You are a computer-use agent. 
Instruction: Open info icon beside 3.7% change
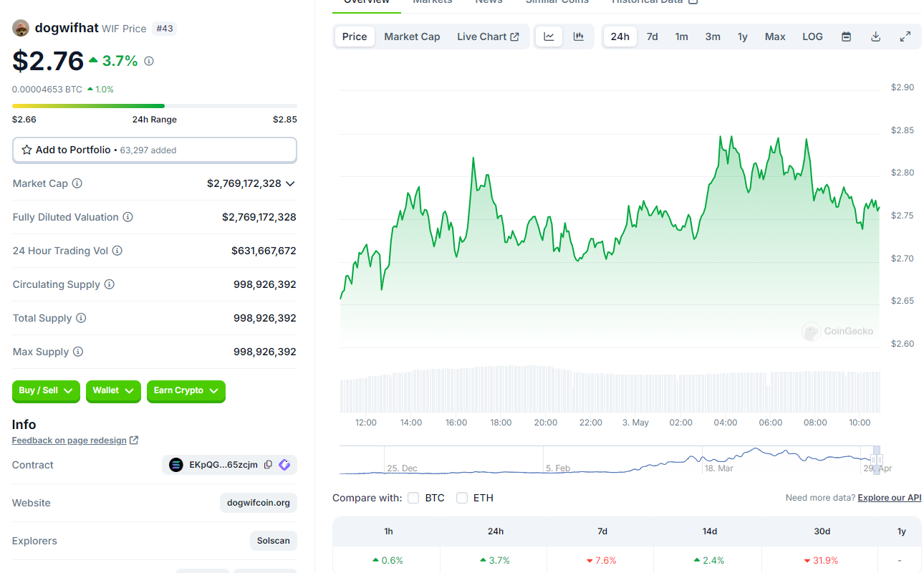[149, 62]
